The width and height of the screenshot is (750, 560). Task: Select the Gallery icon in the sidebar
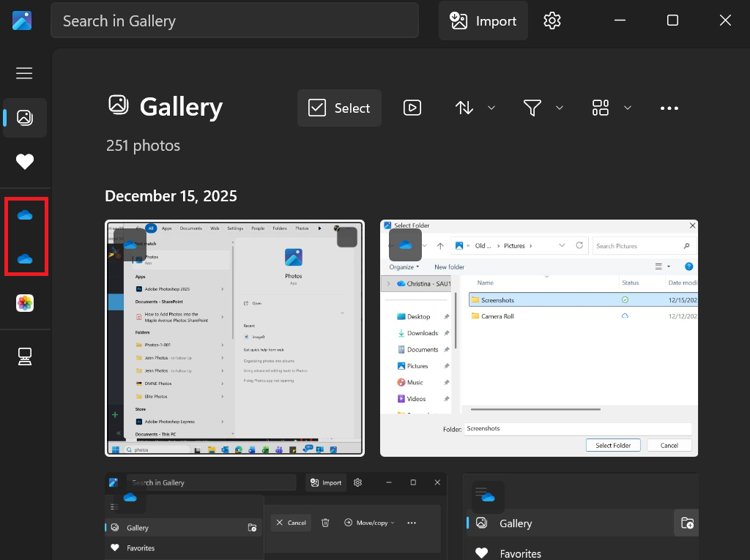(25, 118)
